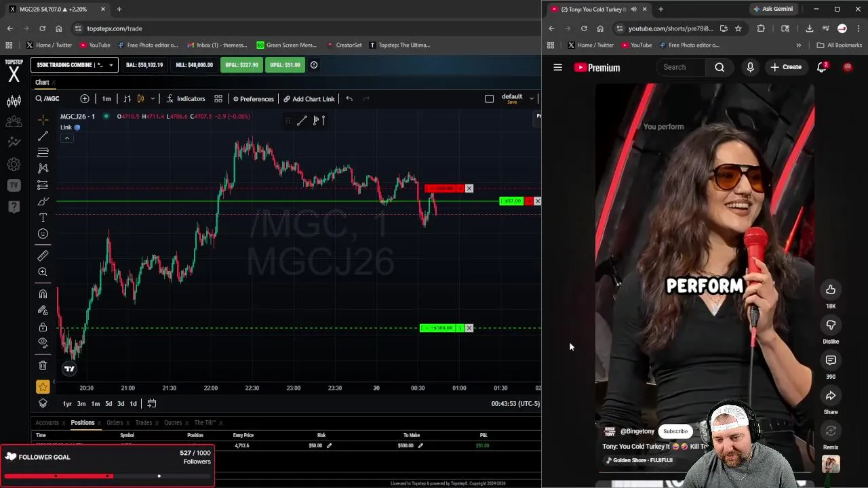This screenshot has height=488, width=868.
Task: Open the 1m interval selector
Action: click(x=106, y=99)
